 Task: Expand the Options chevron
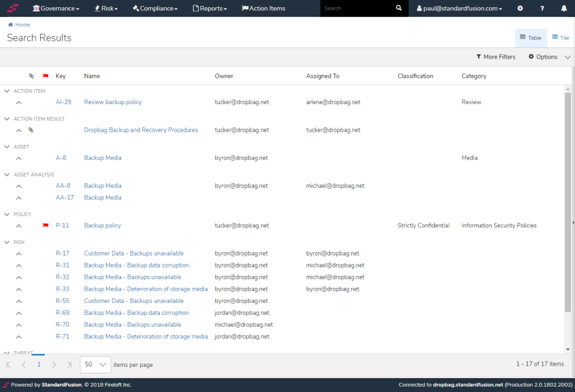pos(568,57)
